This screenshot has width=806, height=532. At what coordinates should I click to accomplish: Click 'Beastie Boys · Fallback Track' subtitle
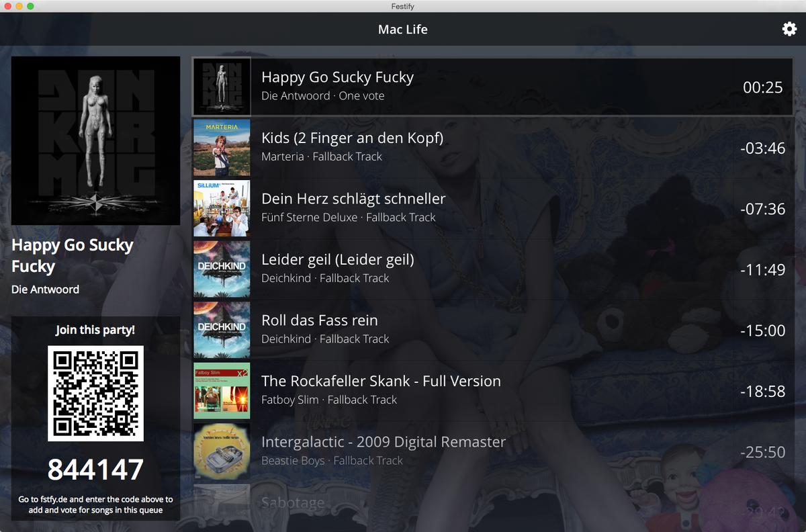point(332,461)
